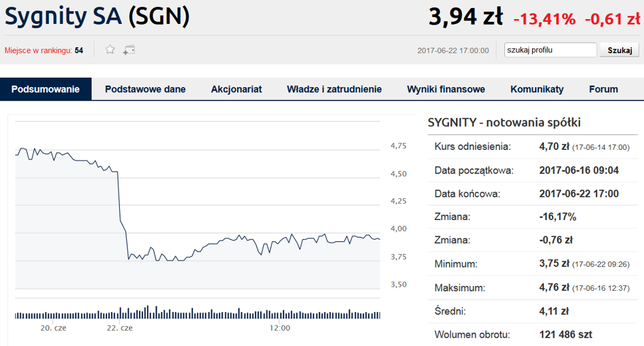
Task: Click the 3,50 price axis label
Action: point(399,285)
